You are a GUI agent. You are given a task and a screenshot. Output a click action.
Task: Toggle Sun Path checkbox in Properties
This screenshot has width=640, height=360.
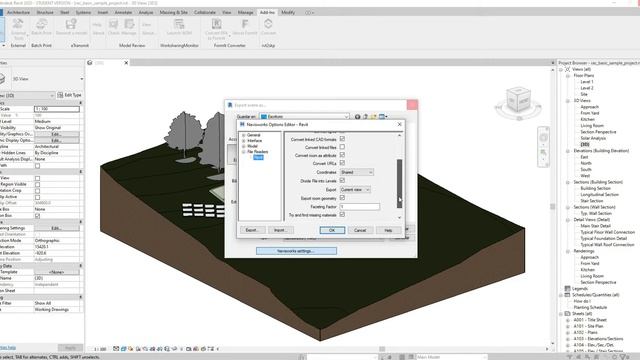click(38, 166)
